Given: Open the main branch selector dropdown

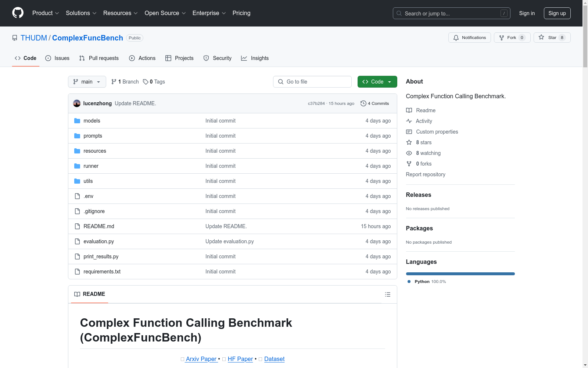Looking at the screenshot, I should (x=87, y=82).
